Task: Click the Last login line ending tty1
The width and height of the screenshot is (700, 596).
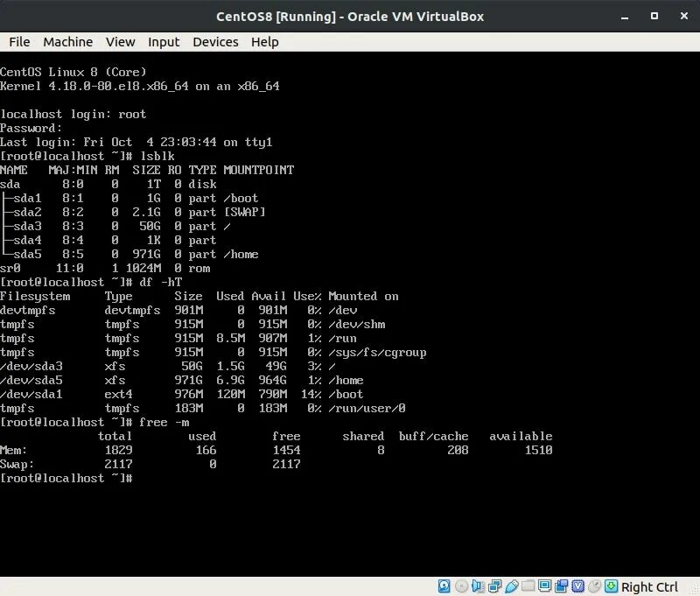Action: tap(136, 142)
